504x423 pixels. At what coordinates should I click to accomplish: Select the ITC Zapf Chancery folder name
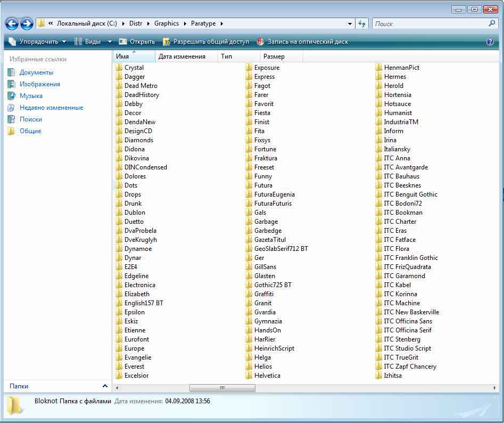410,367
